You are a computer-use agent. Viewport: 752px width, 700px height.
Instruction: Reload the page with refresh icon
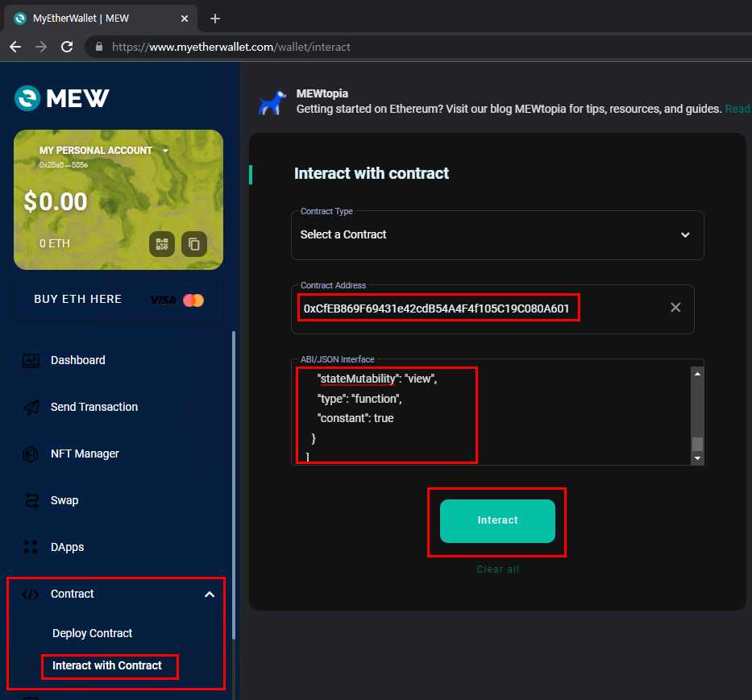point(67,47)
